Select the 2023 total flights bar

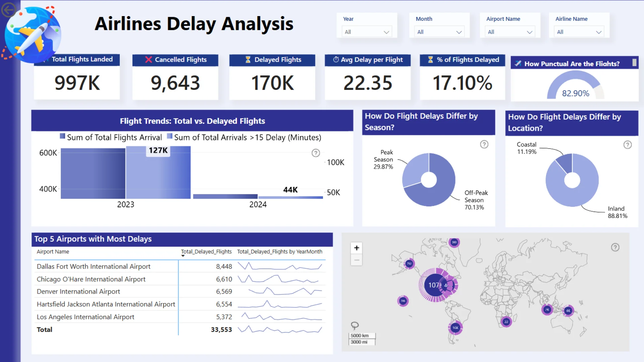93,174
